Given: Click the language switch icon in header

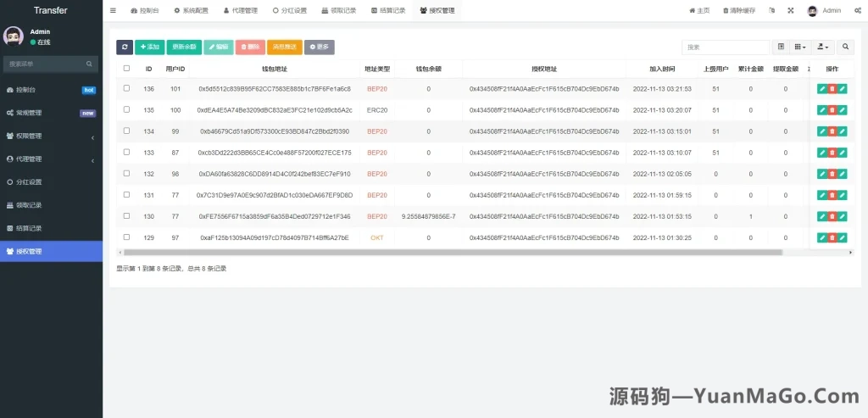Looking at the screenshot, I should (x=772, y=10).
